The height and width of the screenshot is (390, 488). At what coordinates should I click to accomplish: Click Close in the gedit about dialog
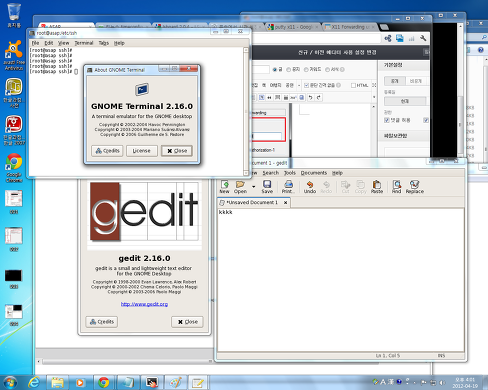click(187, 322)
